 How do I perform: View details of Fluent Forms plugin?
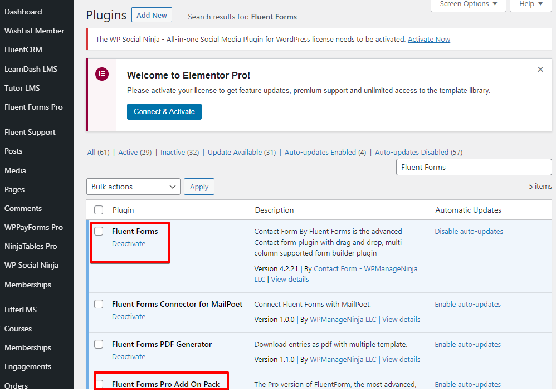290,280
